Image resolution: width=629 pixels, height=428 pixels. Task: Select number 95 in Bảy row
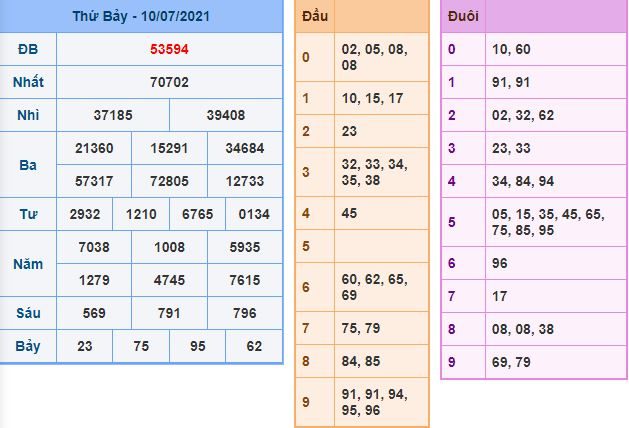(x=197, y=346)
